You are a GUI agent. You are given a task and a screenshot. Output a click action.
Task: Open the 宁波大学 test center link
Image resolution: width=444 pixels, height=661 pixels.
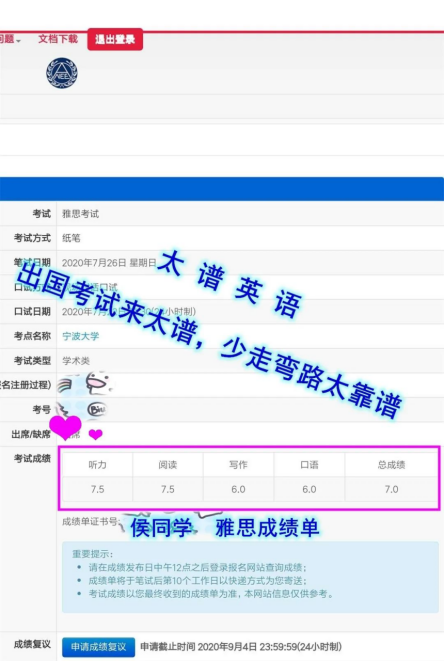[81, 336]
